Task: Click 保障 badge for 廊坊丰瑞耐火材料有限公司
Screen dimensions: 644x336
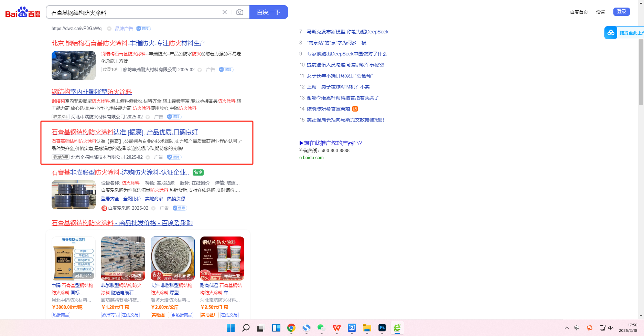Action: (226, 70)
